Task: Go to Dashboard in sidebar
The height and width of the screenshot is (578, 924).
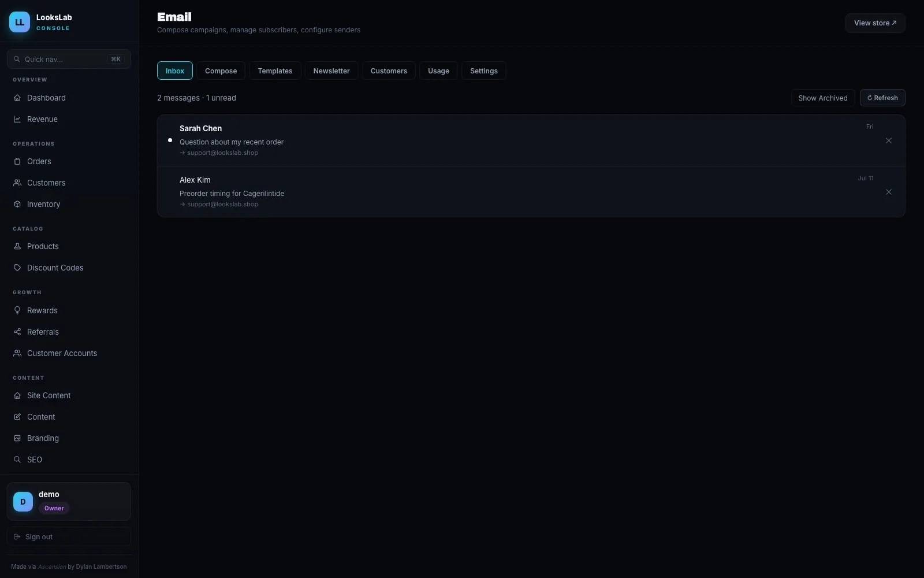Action: (x=69, y=98)
